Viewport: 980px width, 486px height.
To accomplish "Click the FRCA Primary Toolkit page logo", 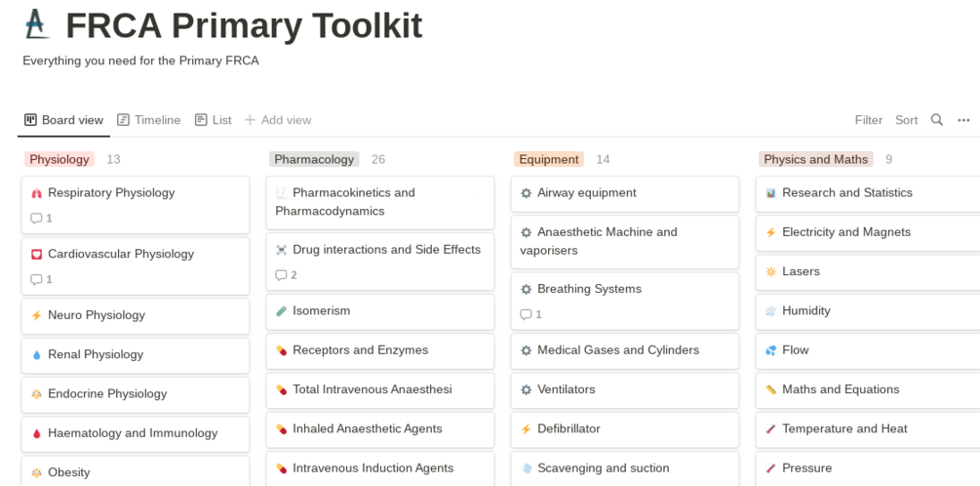I will click(x=37, y=24).
